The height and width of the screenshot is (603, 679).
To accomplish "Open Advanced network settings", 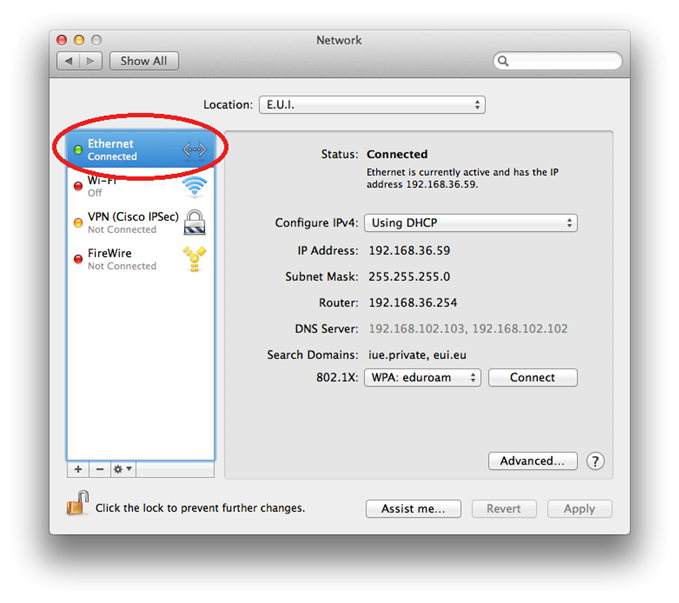I will click(x=532, y=461).
